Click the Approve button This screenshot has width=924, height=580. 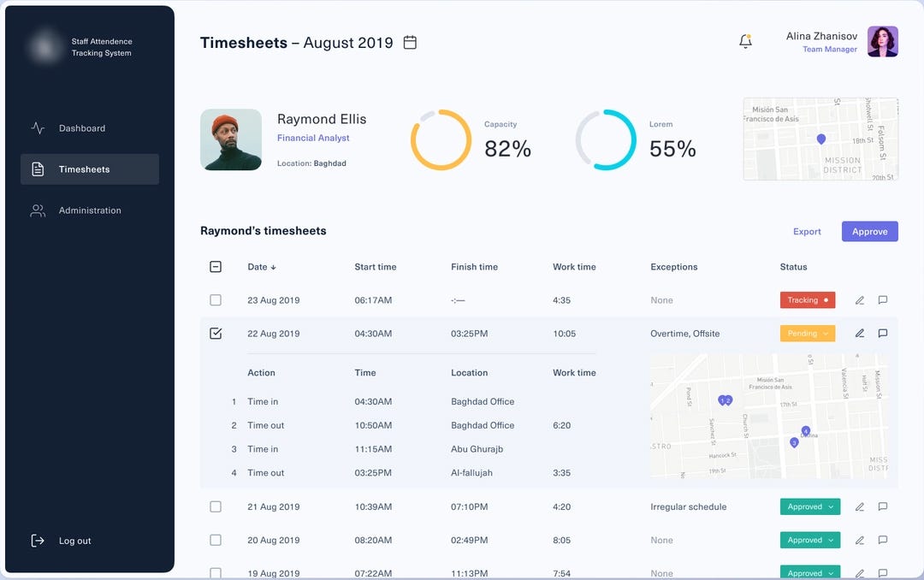point(869,231)
